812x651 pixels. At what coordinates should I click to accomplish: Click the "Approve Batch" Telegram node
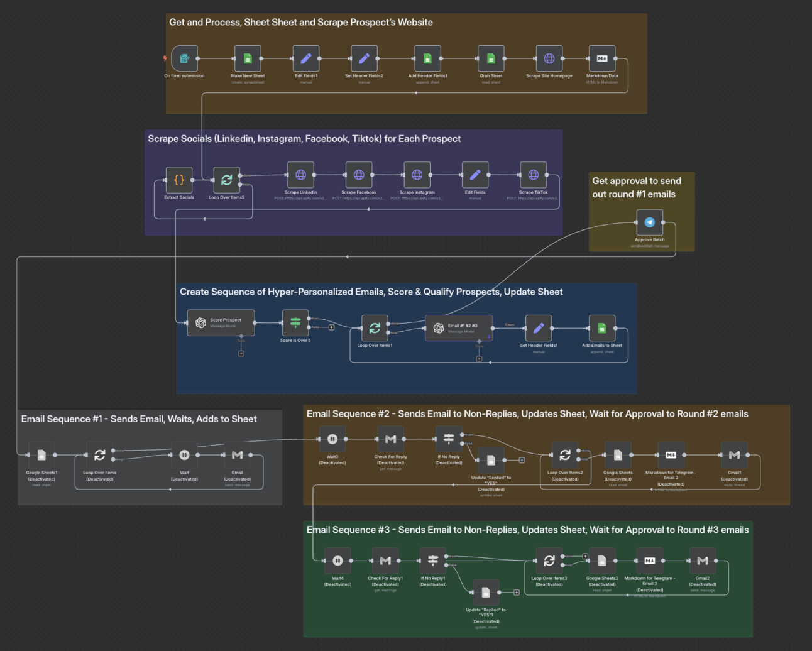tap(649, 222)
